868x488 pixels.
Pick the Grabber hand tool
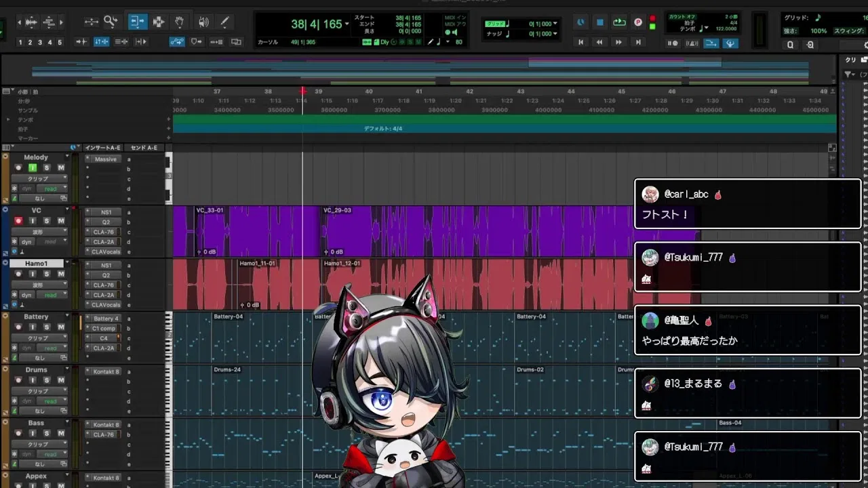[180, 22]
